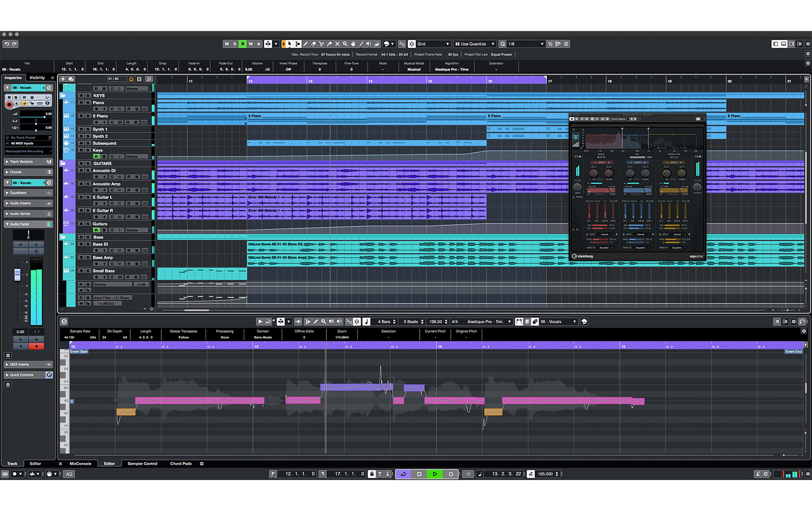Open the 1/8 quantize preset dropdown
This screenshot has width=812, height=511.
[x=526, y=44]
